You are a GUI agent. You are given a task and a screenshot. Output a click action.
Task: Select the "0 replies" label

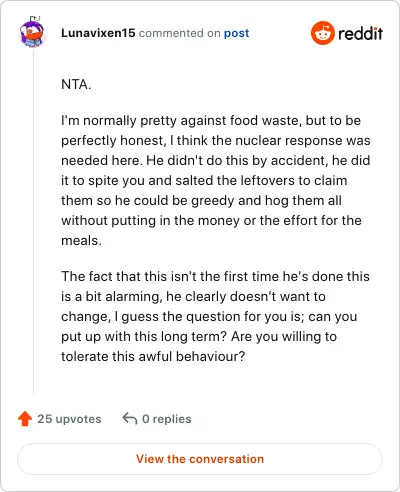click(167, 419)
